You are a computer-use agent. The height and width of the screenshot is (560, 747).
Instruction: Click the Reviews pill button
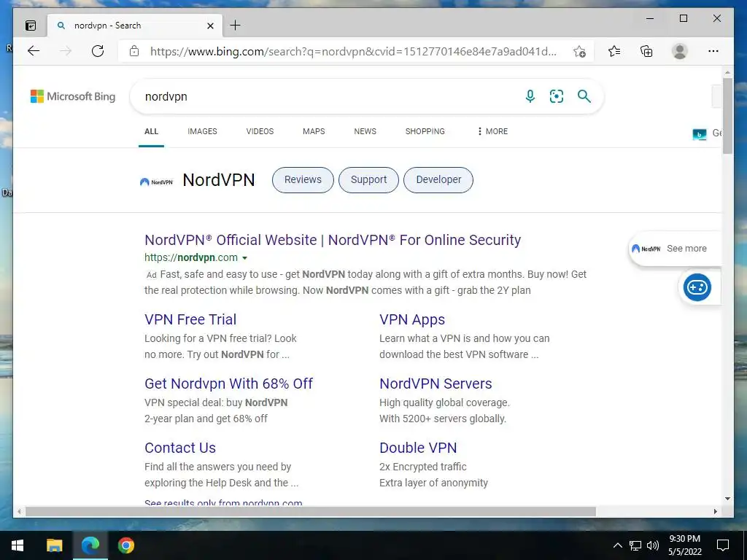point(303,180)
